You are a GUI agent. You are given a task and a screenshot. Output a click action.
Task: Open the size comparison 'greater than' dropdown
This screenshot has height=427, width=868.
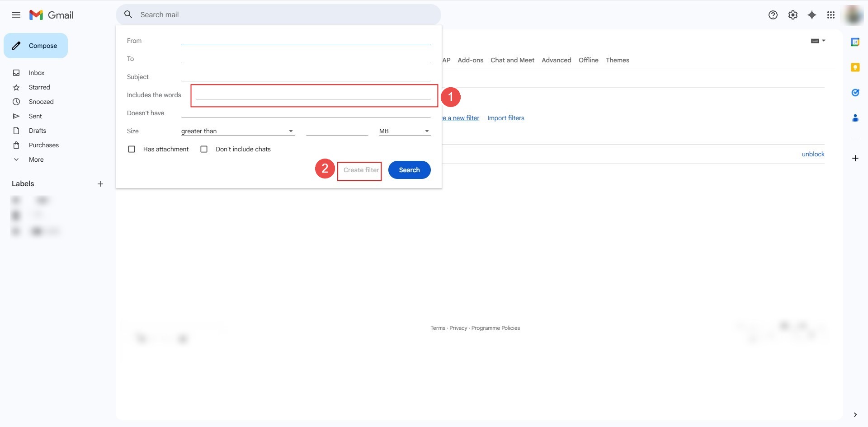[237, 131]
